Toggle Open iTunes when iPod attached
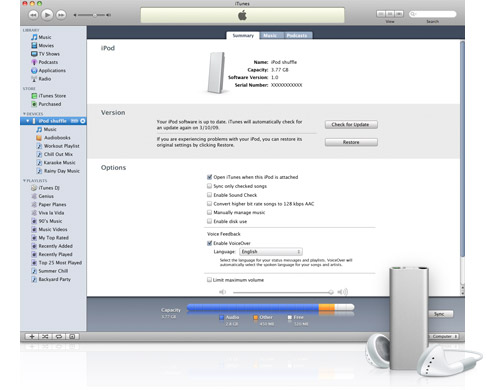This screenshot has height=390, width=490. [x=209, y=177]
